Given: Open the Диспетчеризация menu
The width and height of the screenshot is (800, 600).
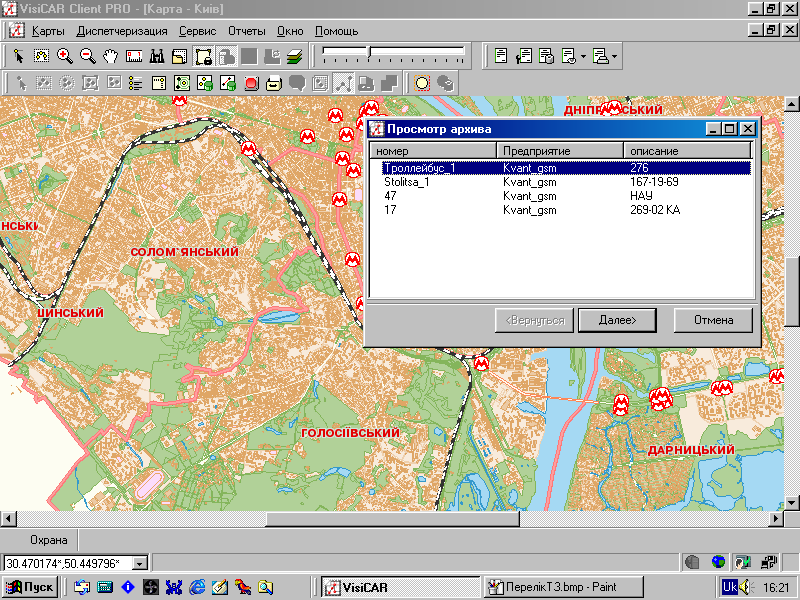Looking at the screenshot, I should tap(122, 31).
